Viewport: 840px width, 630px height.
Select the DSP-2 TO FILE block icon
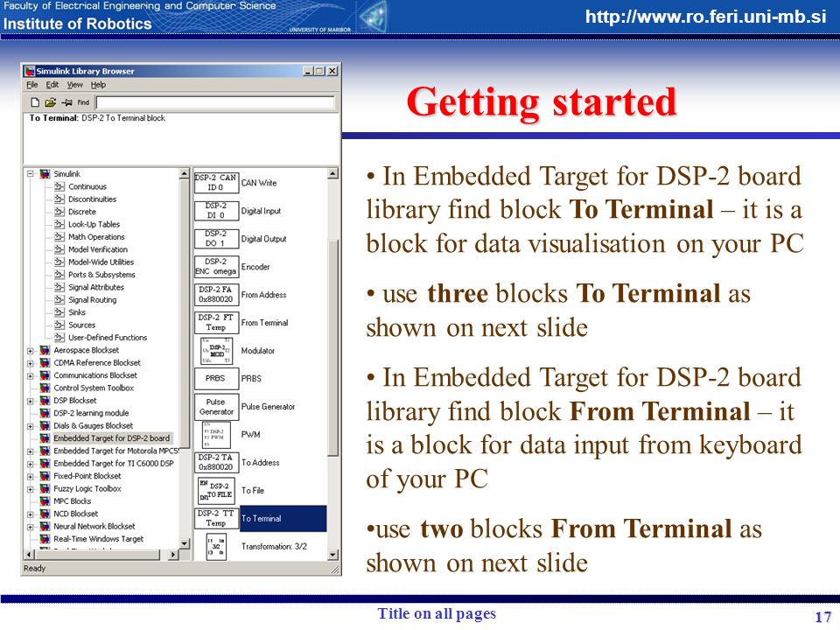216,490
